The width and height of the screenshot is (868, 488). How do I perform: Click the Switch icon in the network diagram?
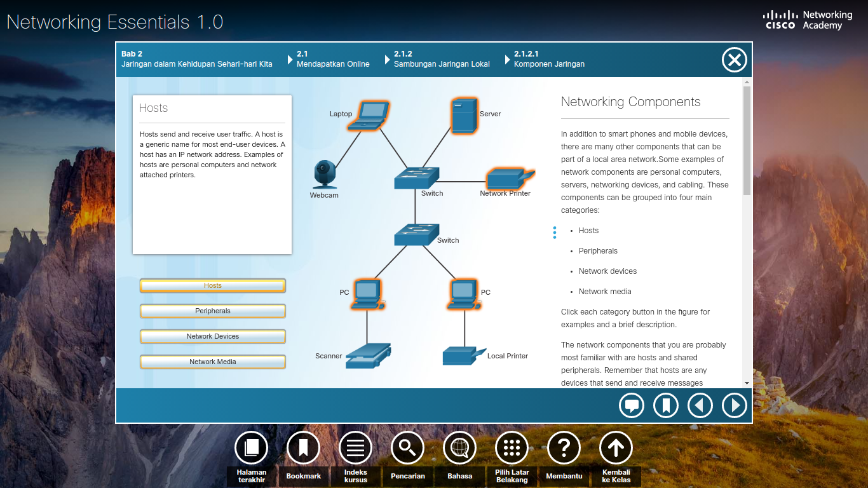417,178
